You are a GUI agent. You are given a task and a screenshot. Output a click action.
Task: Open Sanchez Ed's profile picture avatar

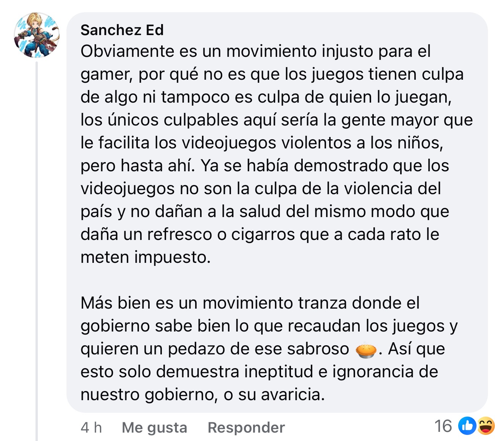click(37, 35)
